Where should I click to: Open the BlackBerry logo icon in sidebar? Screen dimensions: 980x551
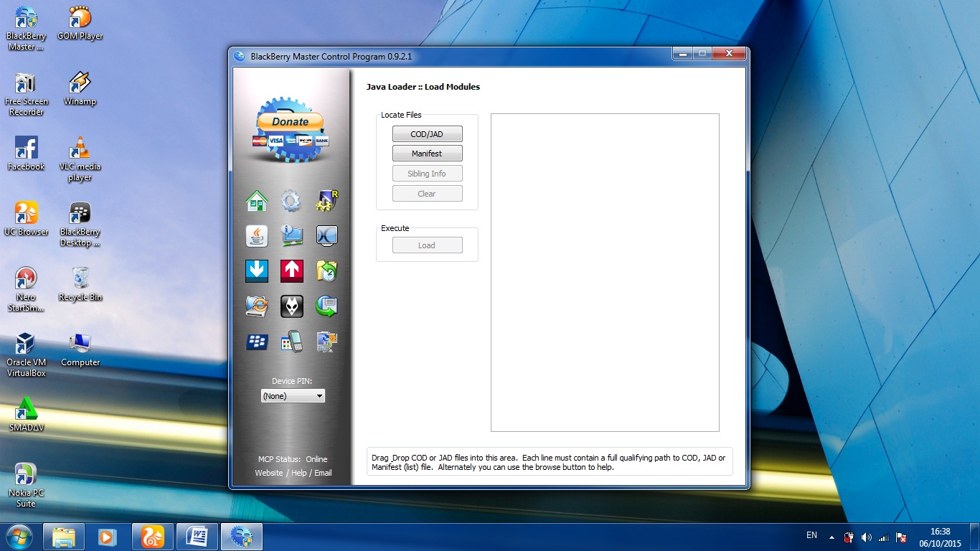[x=257, y=342]
